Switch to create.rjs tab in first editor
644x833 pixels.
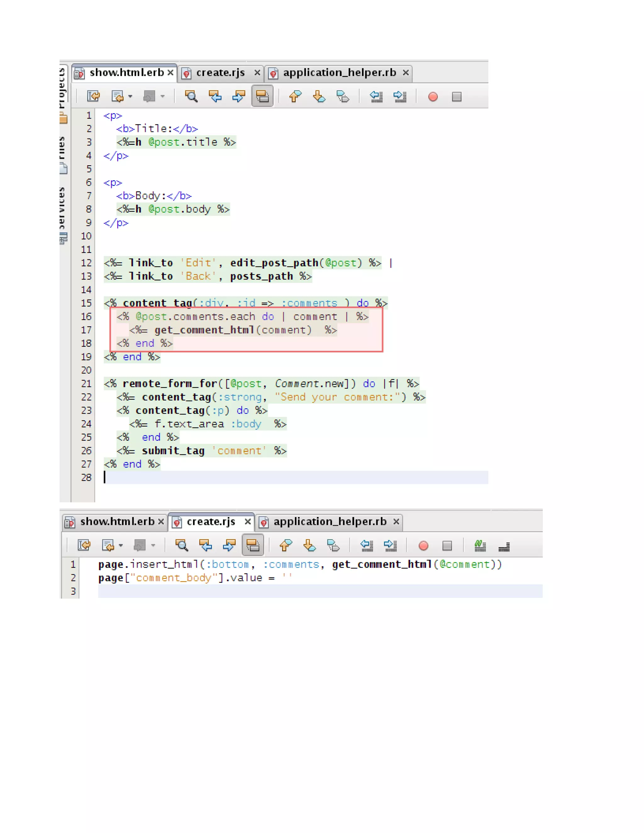pyautogui.click(x=220, y=73)
